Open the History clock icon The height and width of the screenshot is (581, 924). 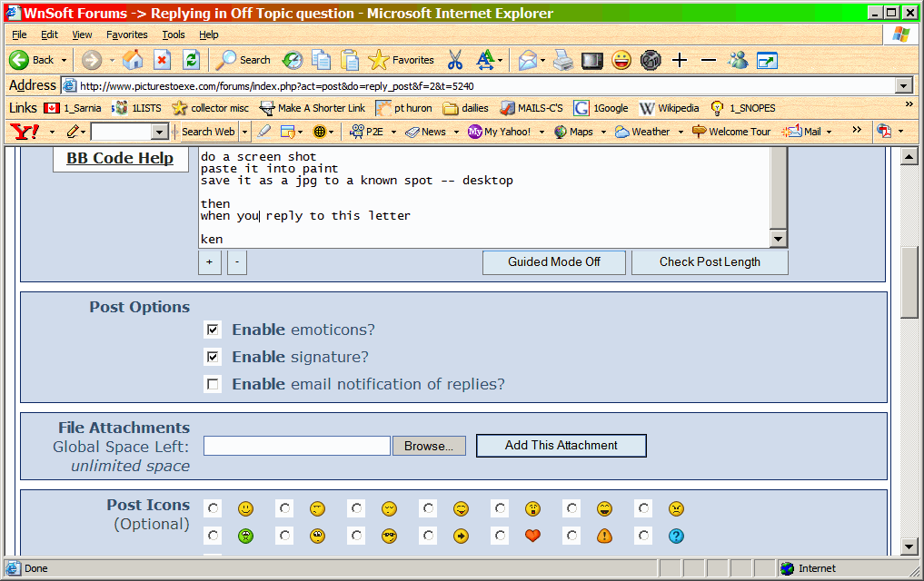(x=293, y=60)
